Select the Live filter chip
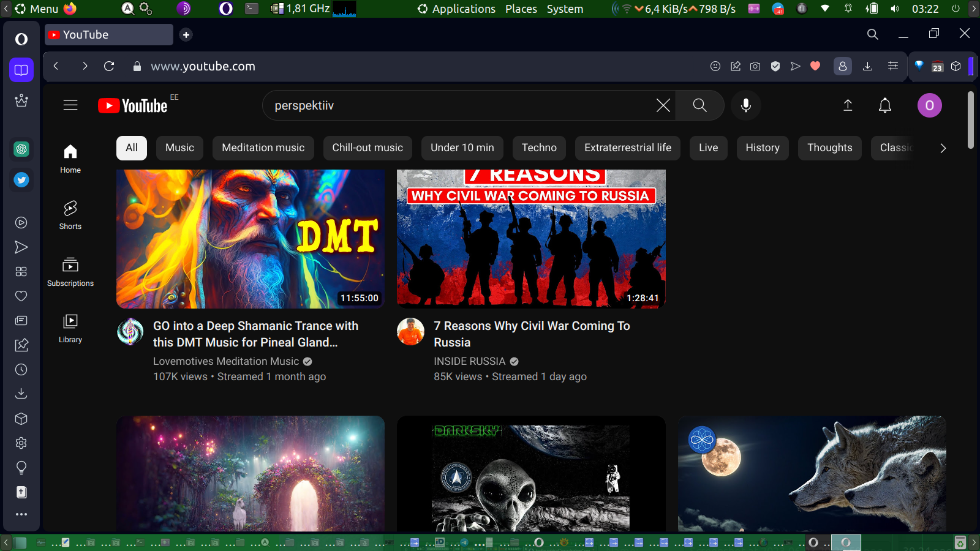 [709, 148]
